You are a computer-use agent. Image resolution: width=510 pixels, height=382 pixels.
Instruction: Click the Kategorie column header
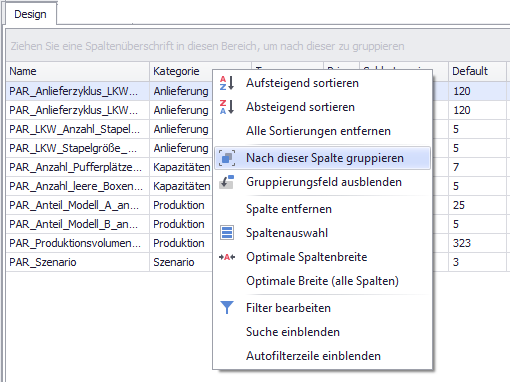[x=181, y=71]
